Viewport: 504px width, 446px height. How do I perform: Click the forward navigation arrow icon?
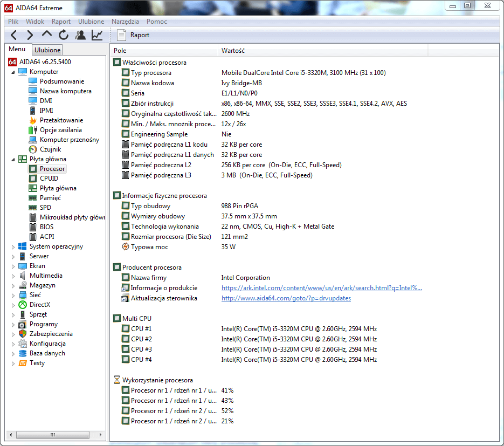coord(30,35)
